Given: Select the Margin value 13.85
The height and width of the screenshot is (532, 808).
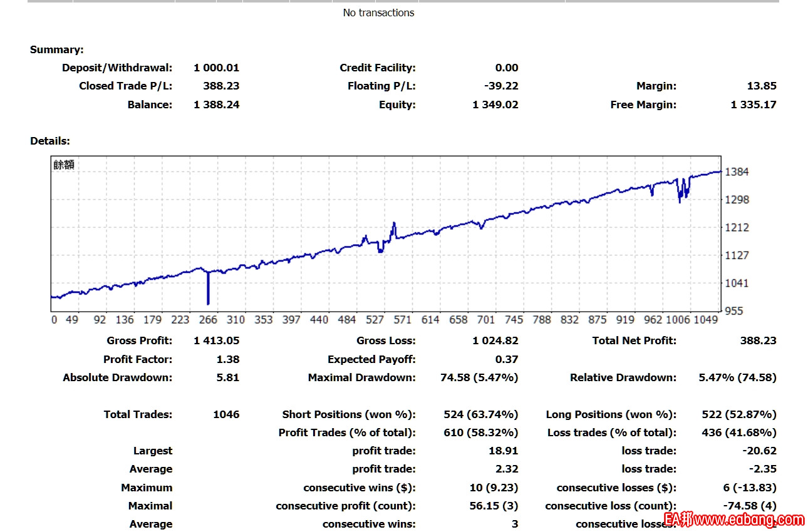Looking at the screenshot, I should 762,86.
